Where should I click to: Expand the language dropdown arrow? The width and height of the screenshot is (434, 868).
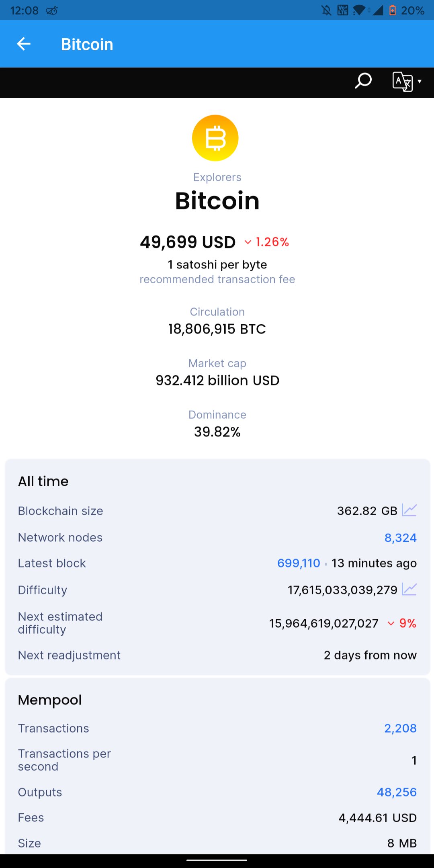click(420, 82)
